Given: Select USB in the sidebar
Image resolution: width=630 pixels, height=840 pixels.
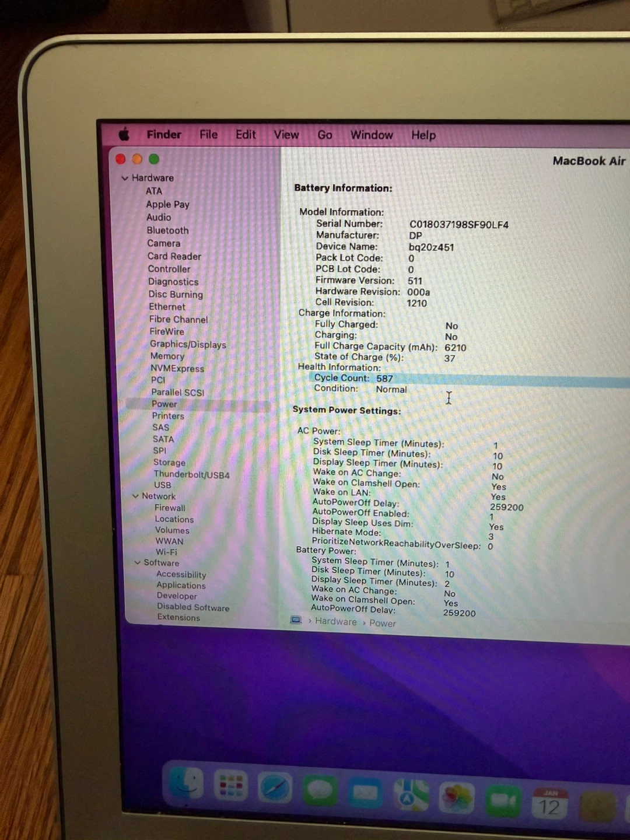Looking at the screenshot, I should (163, 485).
